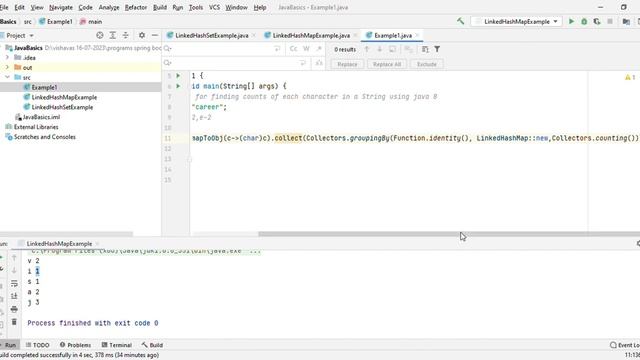Click into the find search field
Image resolution: width=640 pixels, height=360 pixels.
222,49
